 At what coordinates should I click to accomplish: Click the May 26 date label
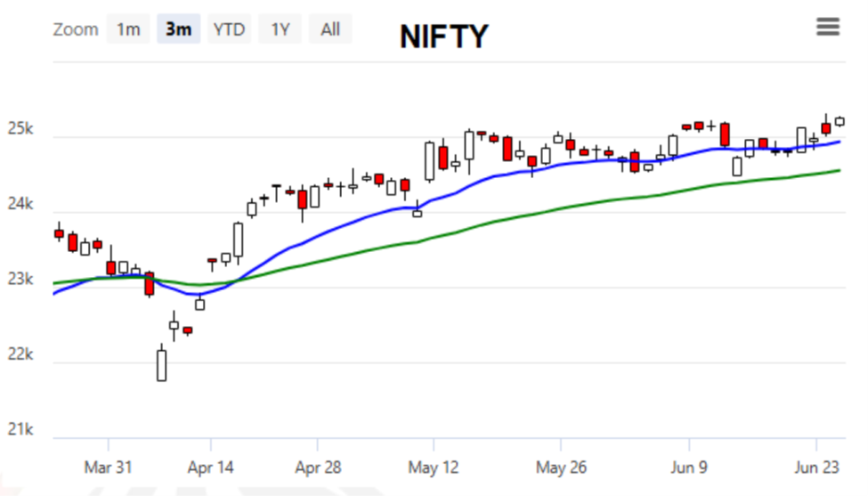[561, 468]
